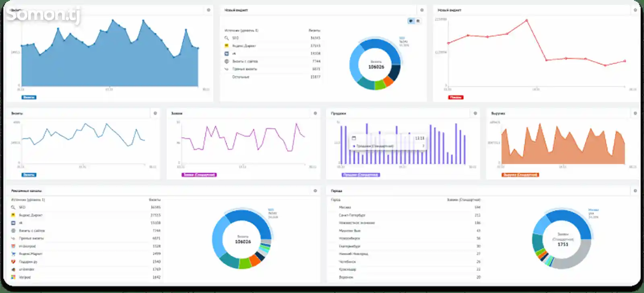The image size is (644, 293).
Task: Select Неизвестное значение row in Города table
Action: point(406,223)
